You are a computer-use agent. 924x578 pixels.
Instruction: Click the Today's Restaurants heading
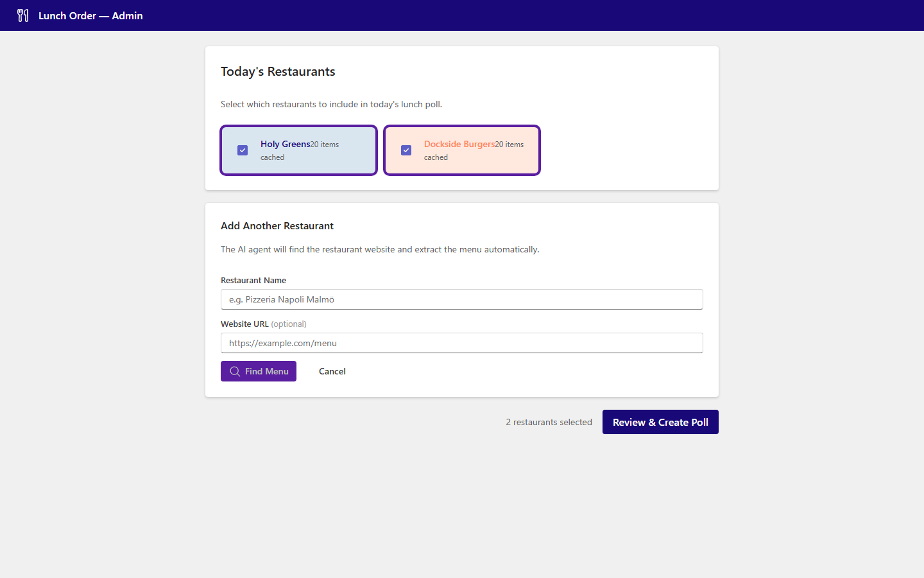[278, 71]
